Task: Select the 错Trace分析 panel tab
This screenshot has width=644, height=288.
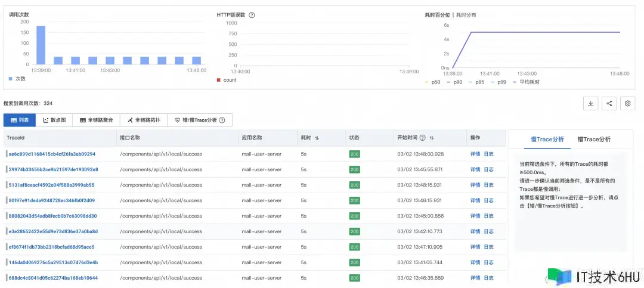Action: pyautogui.click(x=594, y=139)
